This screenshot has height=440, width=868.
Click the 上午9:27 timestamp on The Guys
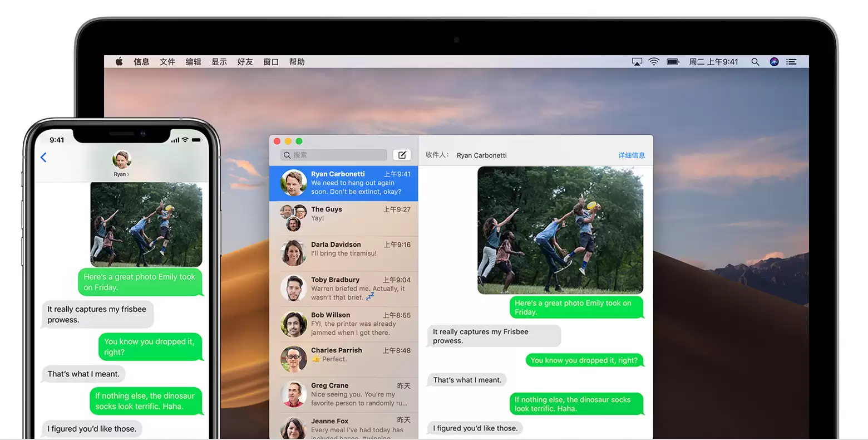(x=397, y=209)
